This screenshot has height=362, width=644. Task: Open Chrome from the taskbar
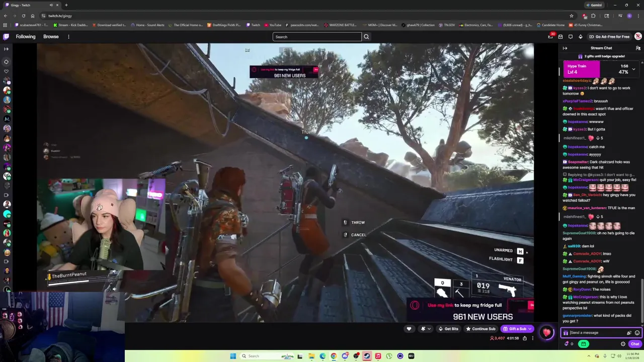pos(334,356)
